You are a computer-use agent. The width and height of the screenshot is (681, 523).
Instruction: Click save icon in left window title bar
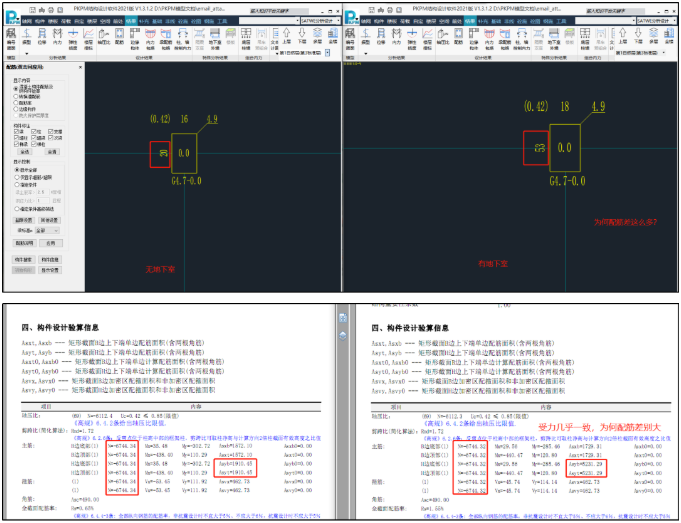point(33,10)
